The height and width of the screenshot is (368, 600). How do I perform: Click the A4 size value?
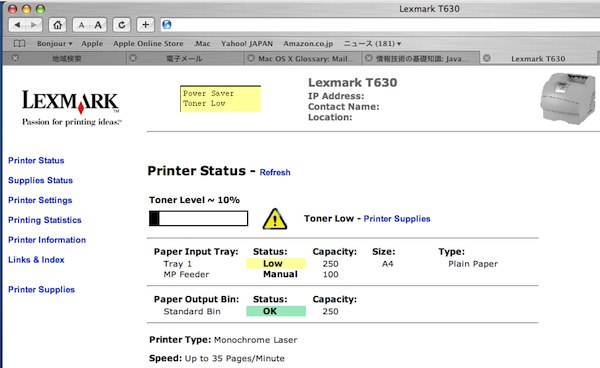click(x=387, y=264)
